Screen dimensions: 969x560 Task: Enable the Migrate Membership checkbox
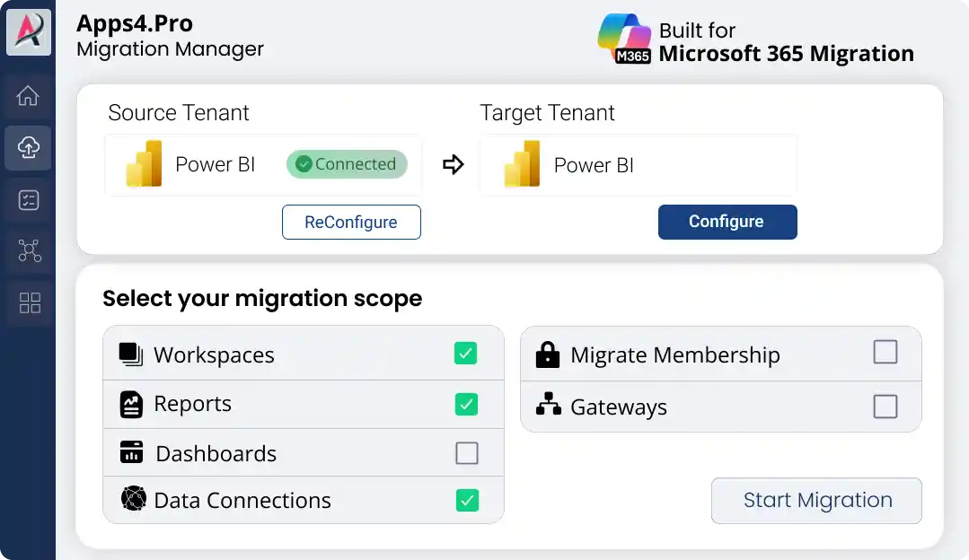[885, 352]
